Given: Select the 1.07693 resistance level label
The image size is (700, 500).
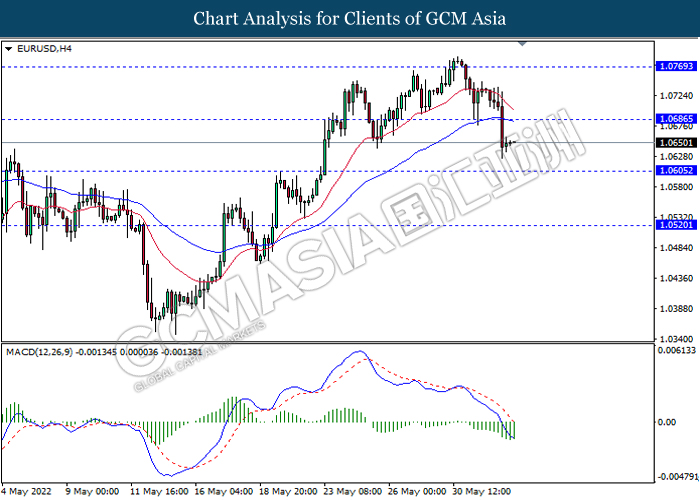Looking at the screenshot, I should [676, 66].
